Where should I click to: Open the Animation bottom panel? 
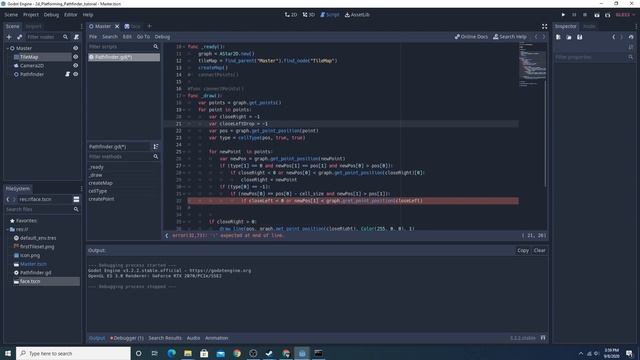(216, 338)
